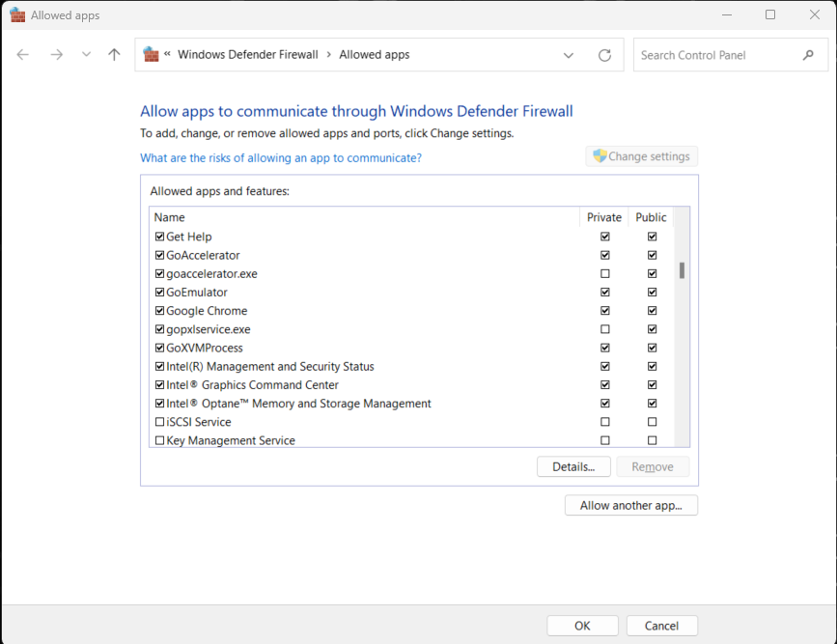
Task: Focus the Search Control Panel field
Action: tap(718, 55)
